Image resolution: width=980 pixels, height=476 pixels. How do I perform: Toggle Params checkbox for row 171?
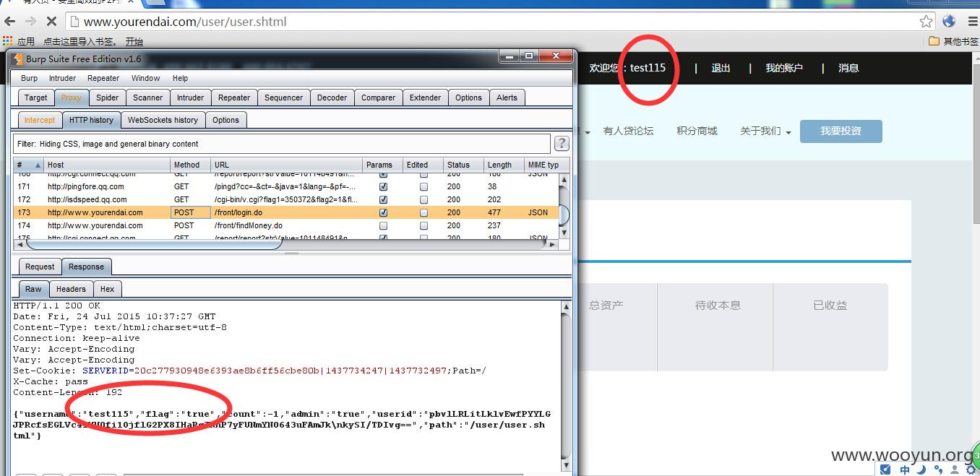pos(383,187)
